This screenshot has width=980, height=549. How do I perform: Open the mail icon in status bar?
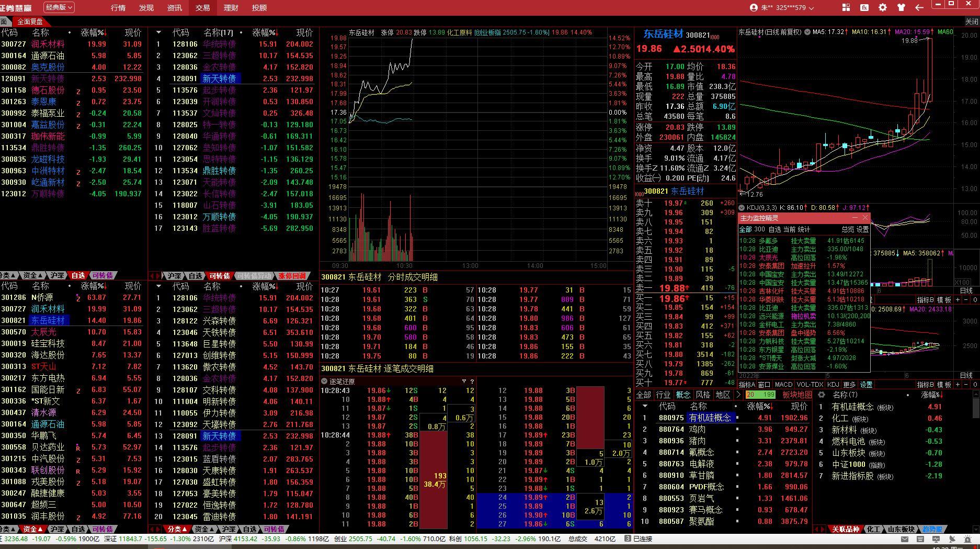pyautogui.click(x=905, y=539)
